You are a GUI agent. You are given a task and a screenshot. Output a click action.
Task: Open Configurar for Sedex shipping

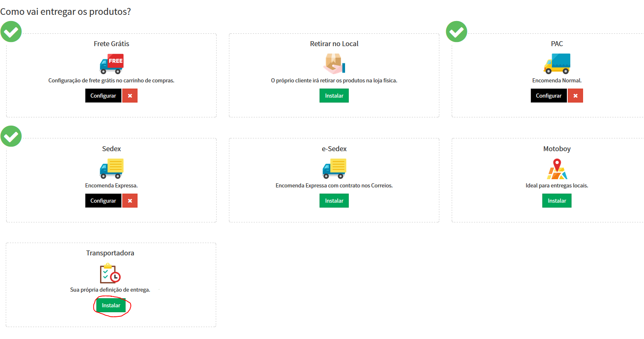[103, 201]
